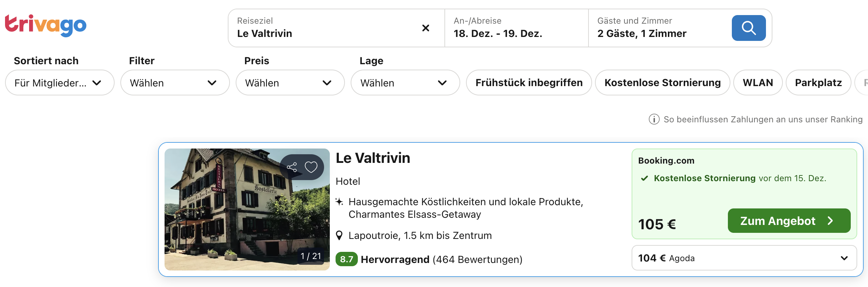868x287 pixels.
Task: Click the 8.7 rating badge
Action: tap(346, 259)
